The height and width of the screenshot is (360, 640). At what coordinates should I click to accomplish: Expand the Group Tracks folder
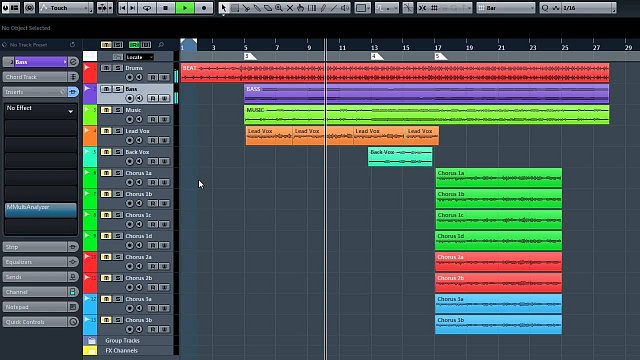pos(92,340)
